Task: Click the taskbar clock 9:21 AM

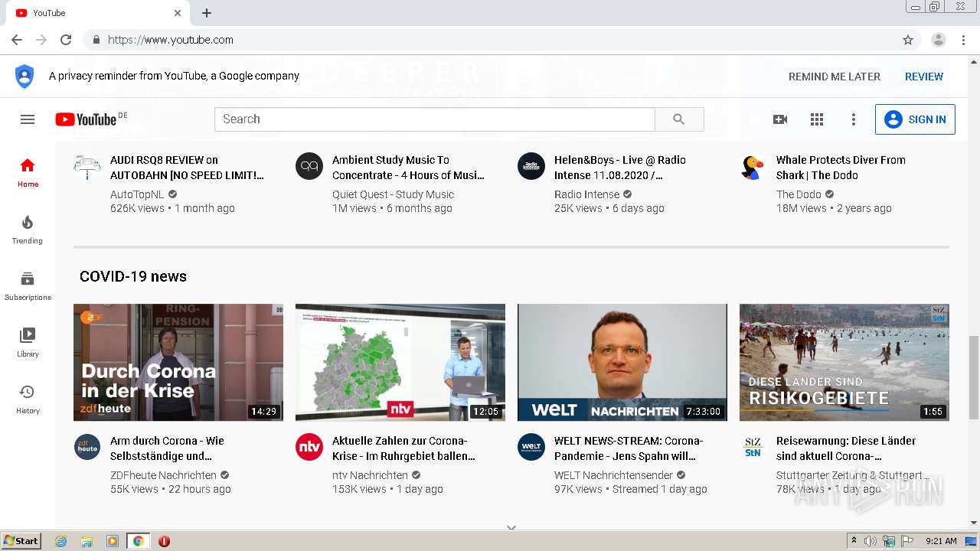Action: tap(941, 541)
